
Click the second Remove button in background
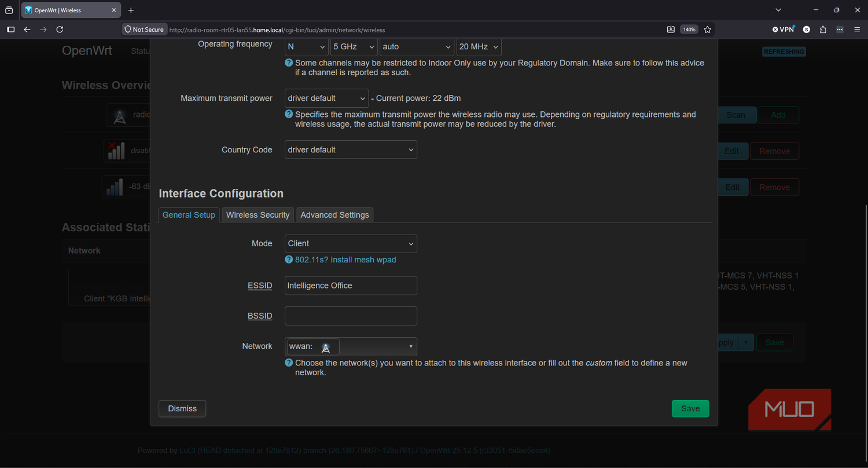pyautogui.click(x=774, y=187)
